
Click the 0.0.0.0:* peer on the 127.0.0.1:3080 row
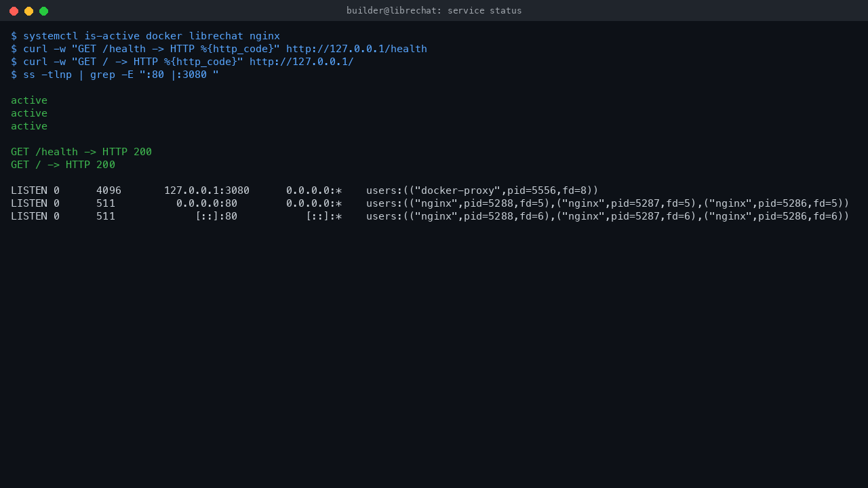coord(314,190)
